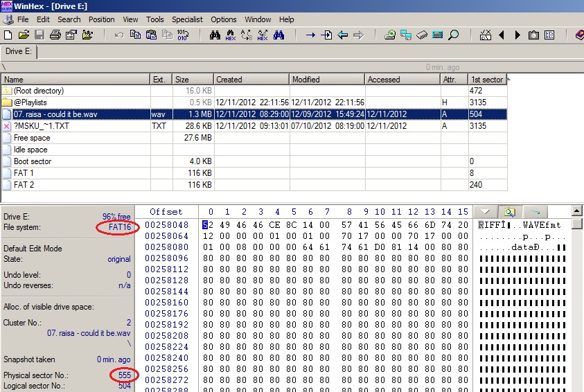584x392 pixels.
Task: Click the blue Back arrow icon
Action: coord(342,35)
